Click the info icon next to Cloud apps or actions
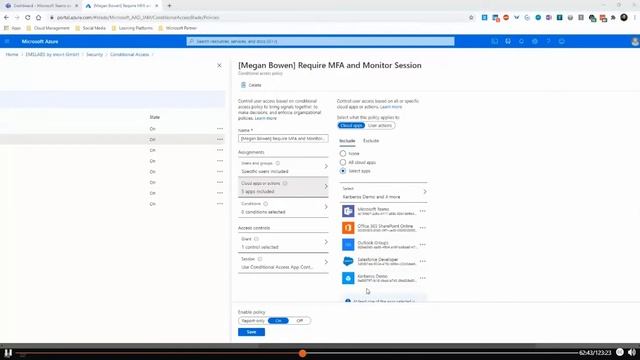The image size is (640, 360). [285, 183]
